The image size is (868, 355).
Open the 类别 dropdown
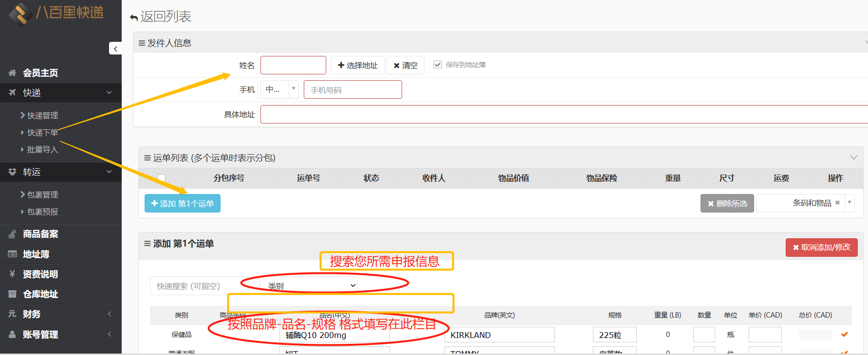click(309, 285)
